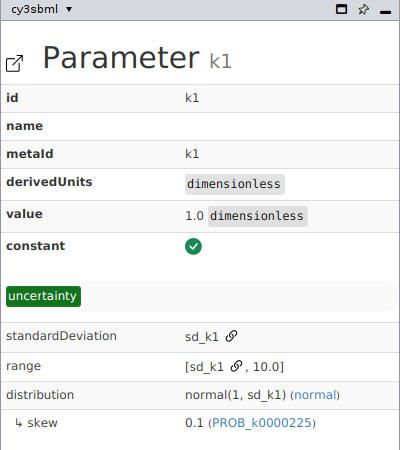Screen dimensions: 400x450
Task: Pin the cy3sbml panel
Action: pos(364,9)
